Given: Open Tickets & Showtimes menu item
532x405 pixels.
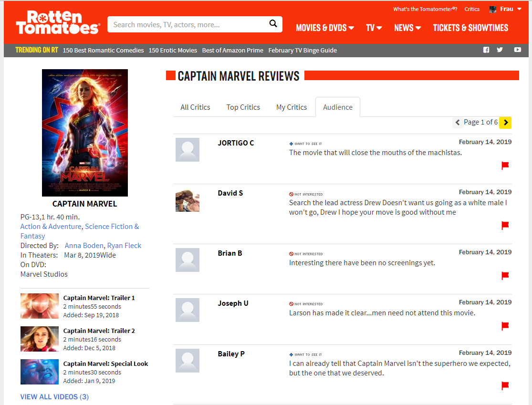Looking at the screenshot, I should (x=470, y=28).
